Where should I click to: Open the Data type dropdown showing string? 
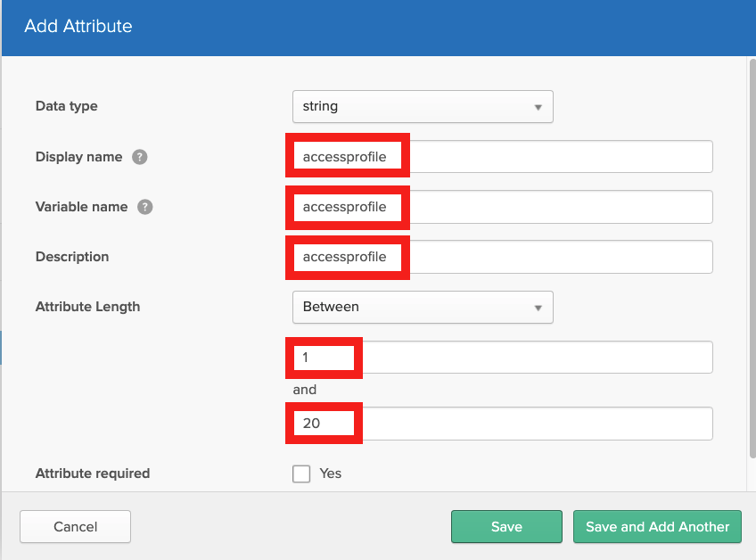[423, 106]
